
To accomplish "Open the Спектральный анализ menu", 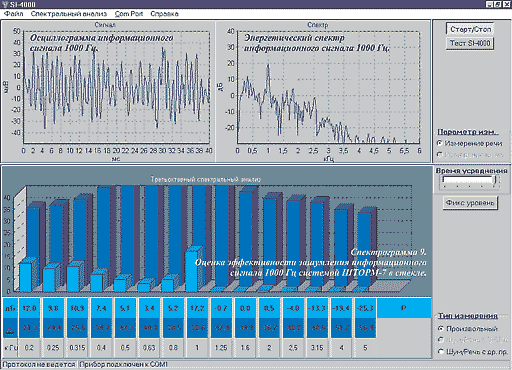I will pos(69,14).
